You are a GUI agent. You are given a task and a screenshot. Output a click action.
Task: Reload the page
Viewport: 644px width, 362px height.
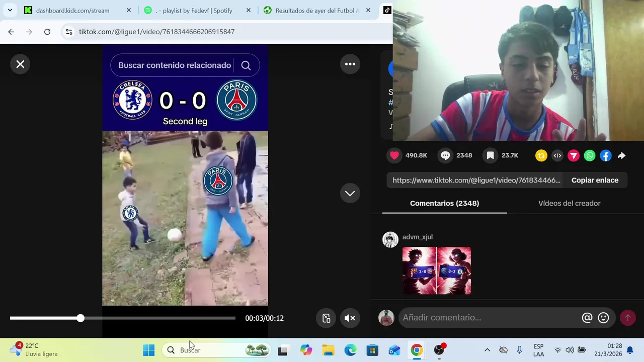click(47, 32)
